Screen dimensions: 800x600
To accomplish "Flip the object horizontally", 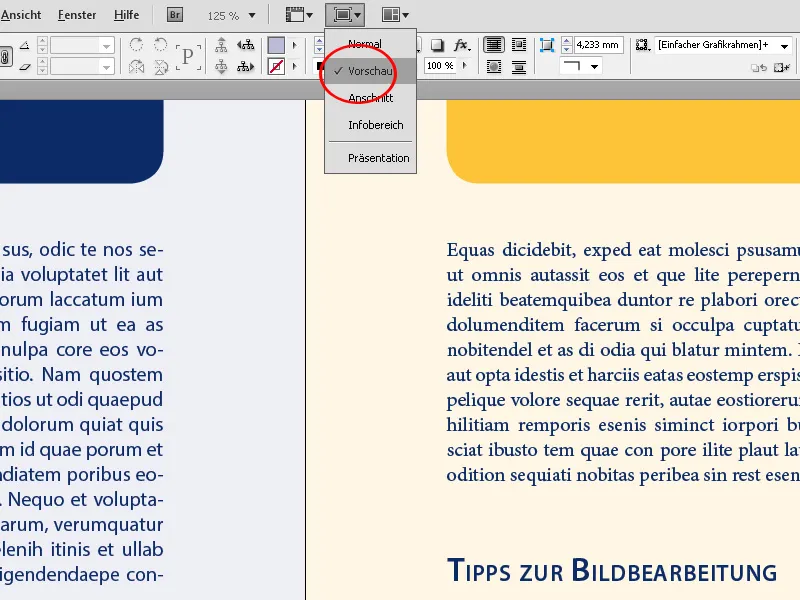I will pos(136,66).
